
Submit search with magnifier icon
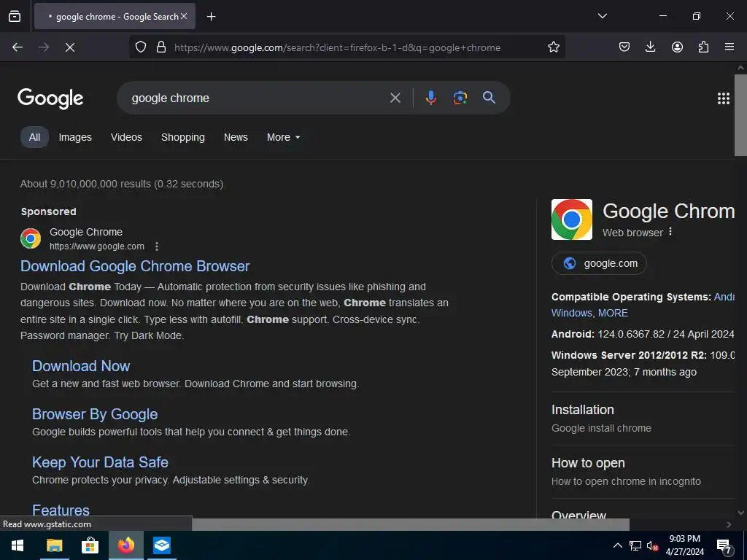tap(489, 98)
